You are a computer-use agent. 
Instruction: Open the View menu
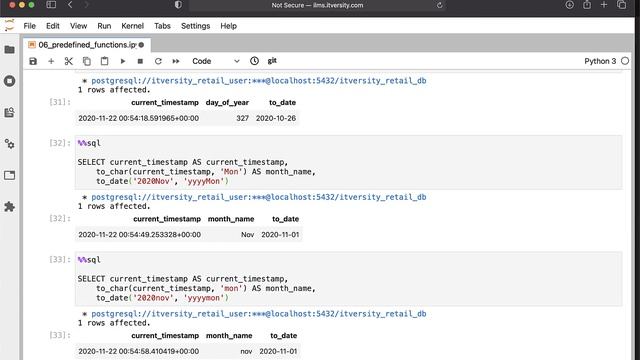coord(78,26)
